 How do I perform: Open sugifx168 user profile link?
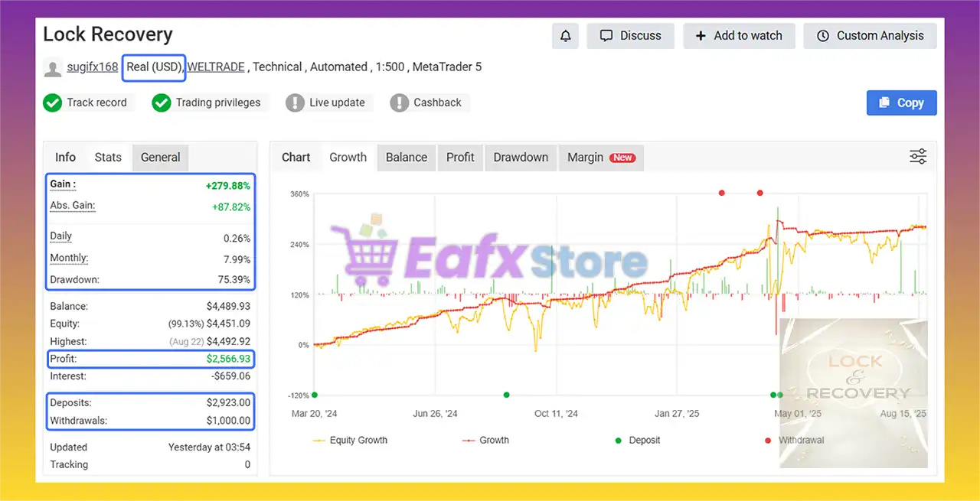(x=93, y=67)
